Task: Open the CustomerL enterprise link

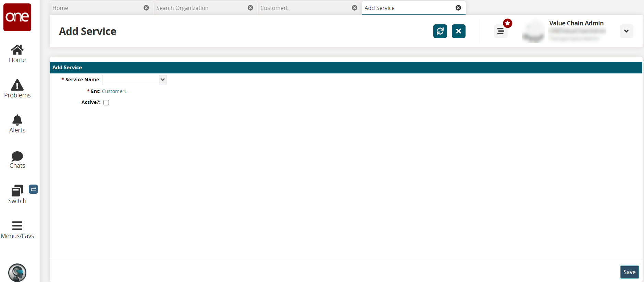Action: (x=114, y=91)
